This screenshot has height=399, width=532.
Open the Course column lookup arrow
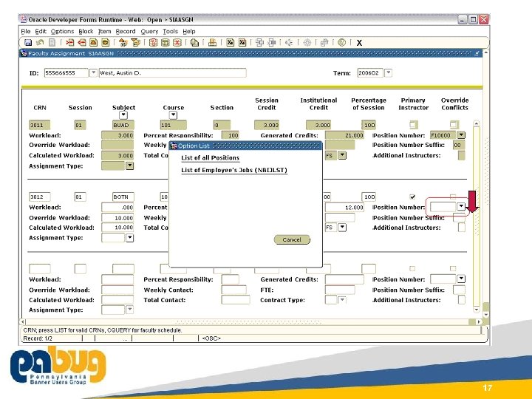(x=173, y=115)
